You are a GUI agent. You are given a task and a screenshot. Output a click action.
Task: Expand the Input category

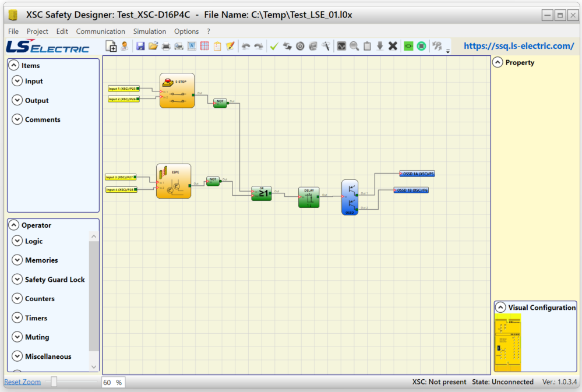tap(17, 80)
